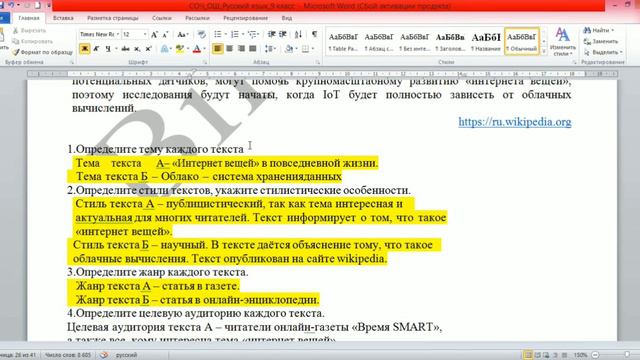This screenshot has width=640, height=360.
Task: Toggle italic formatting (К)
Action: click(x=96, y=49)
